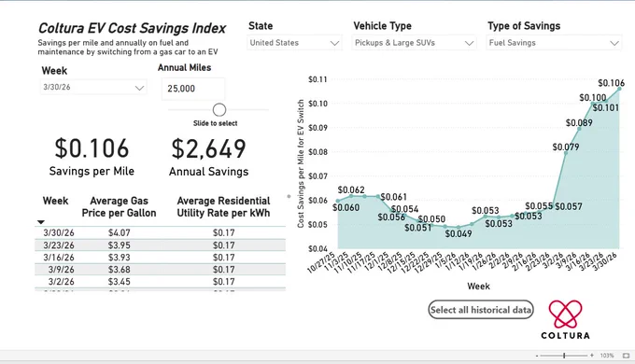Select the 3/16/26 table row date

(59, 258)
